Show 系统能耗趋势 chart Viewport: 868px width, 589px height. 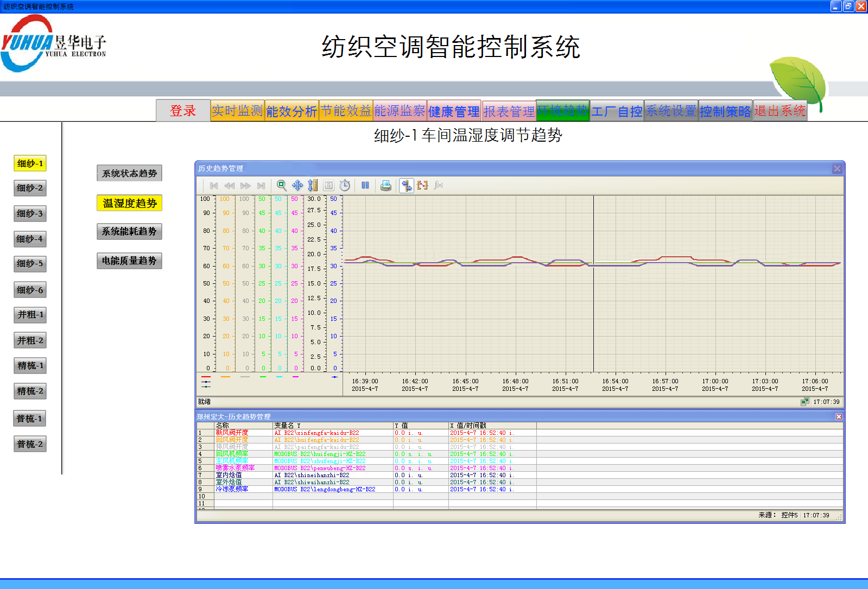coord(129,232)
